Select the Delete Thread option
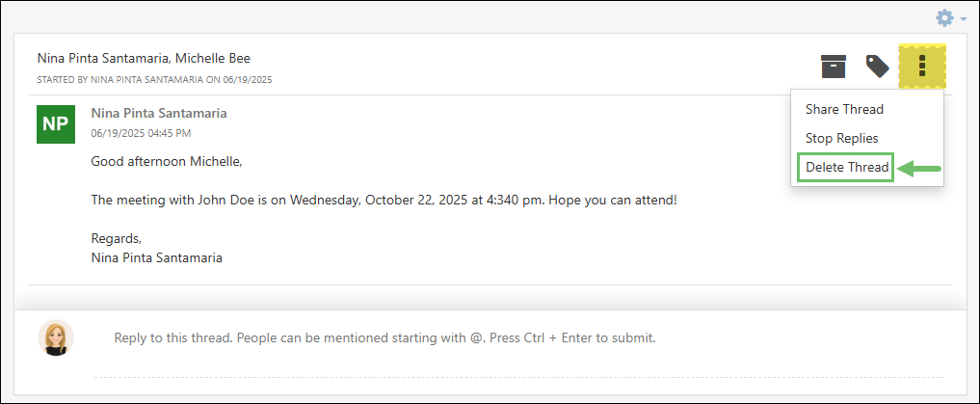 [x=847, y=167]
